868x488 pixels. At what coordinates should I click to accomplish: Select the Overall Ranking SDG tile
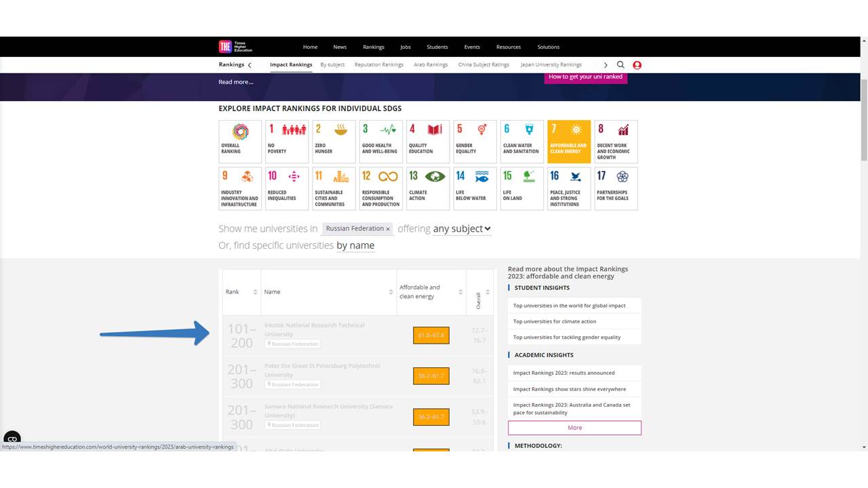[240, 142]
